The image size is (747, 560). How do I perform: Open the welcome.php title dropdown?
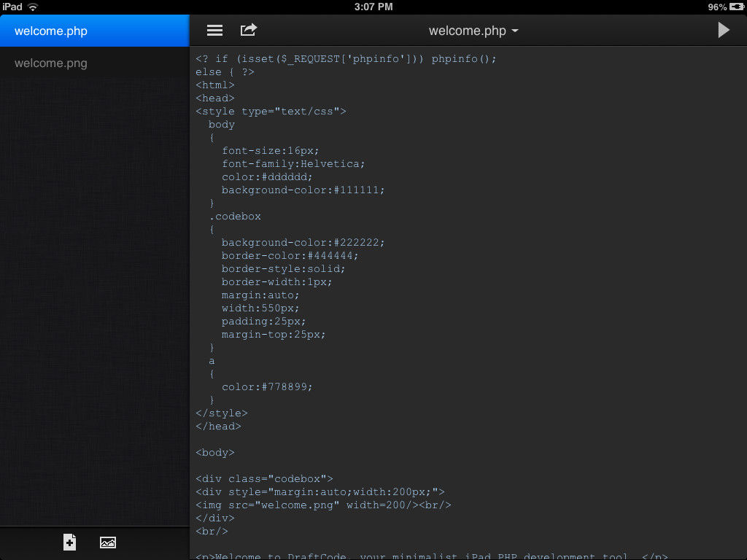coord(473,31)
